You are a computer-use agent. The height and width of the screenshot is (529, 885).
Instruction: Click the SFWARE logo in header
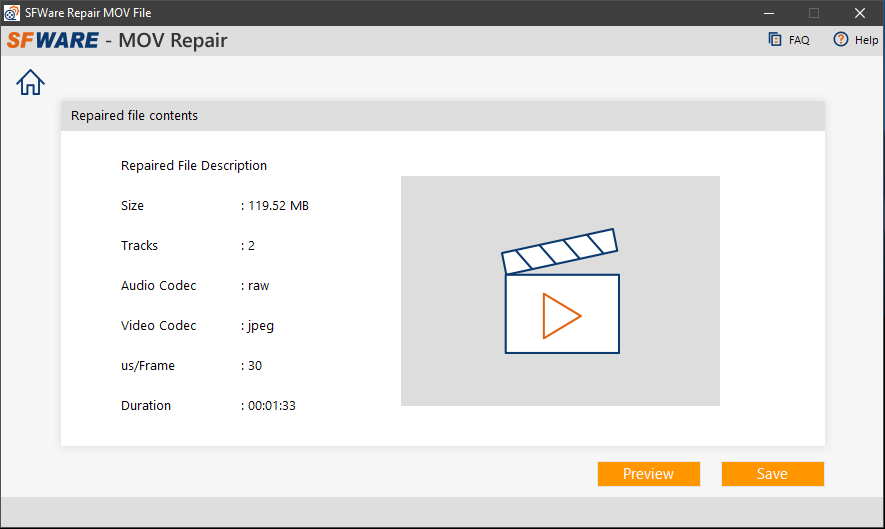coord(53,41)
